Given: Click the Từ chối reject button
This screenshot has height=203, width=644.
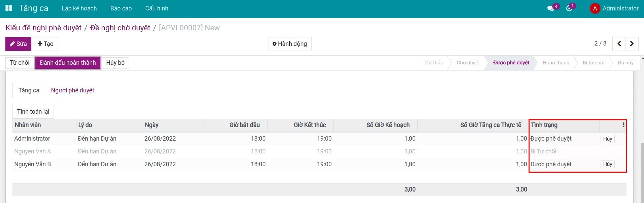Looking at the screenshot, I should [20, 63].
